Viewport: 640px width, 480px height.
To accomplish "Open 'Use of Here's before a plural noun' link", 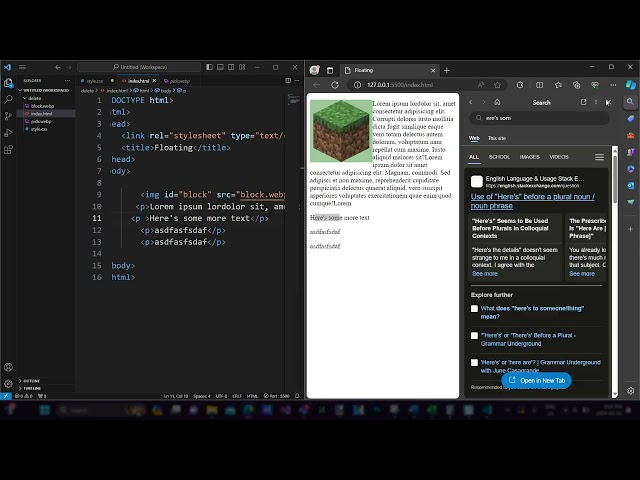I will [x=533, y=201].
